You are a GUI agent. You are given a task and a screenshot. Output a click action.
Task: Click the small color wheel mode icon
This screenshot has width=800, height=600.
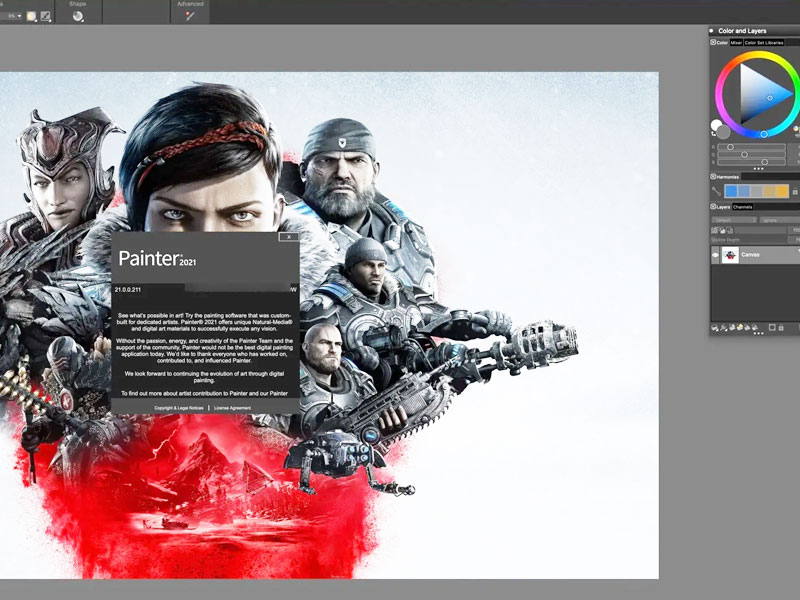click(796, 129)
